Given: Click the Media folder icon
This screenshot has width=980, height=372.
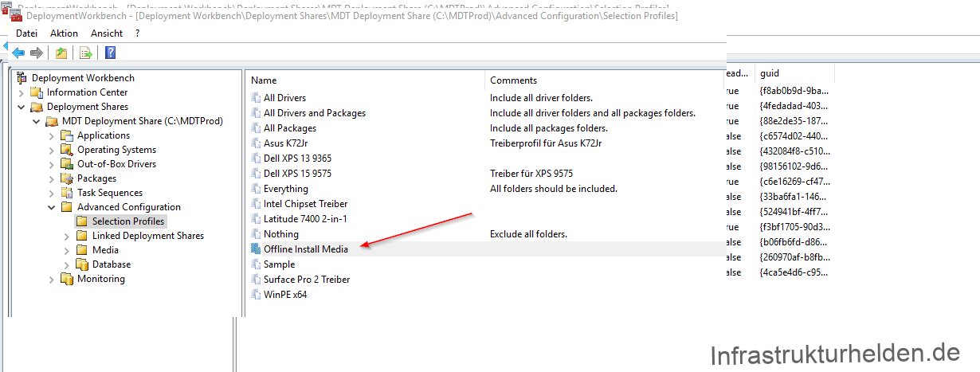Looking at the screenshot, I should (x=82, y=250).
